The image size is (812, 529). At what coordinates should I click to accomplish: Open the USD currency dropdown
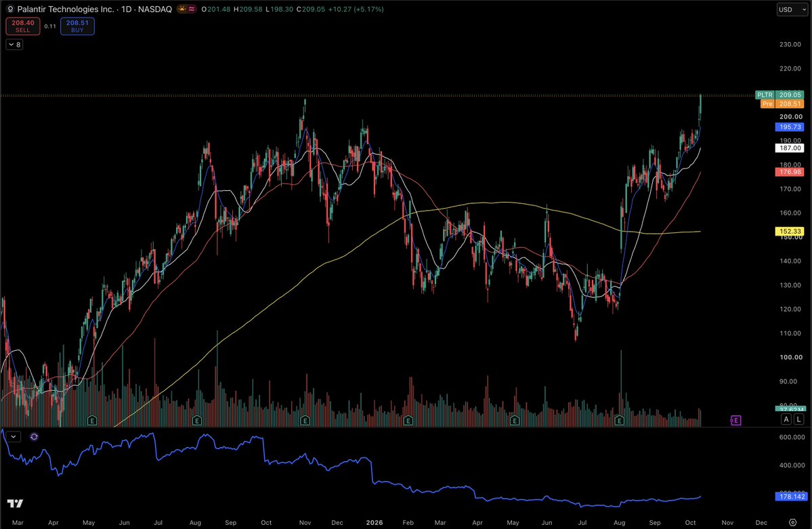[792, 9]
